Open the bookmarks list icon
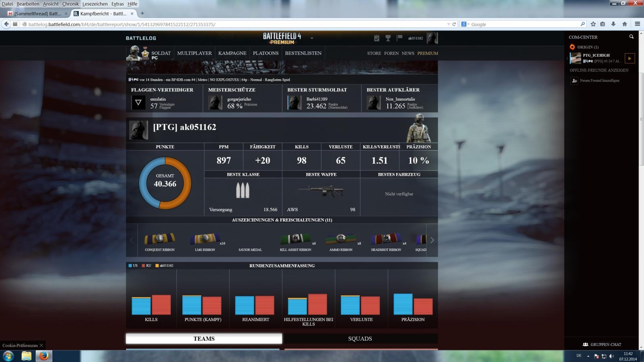This screenshot has height=362, width=644. (x=603, y=24)
